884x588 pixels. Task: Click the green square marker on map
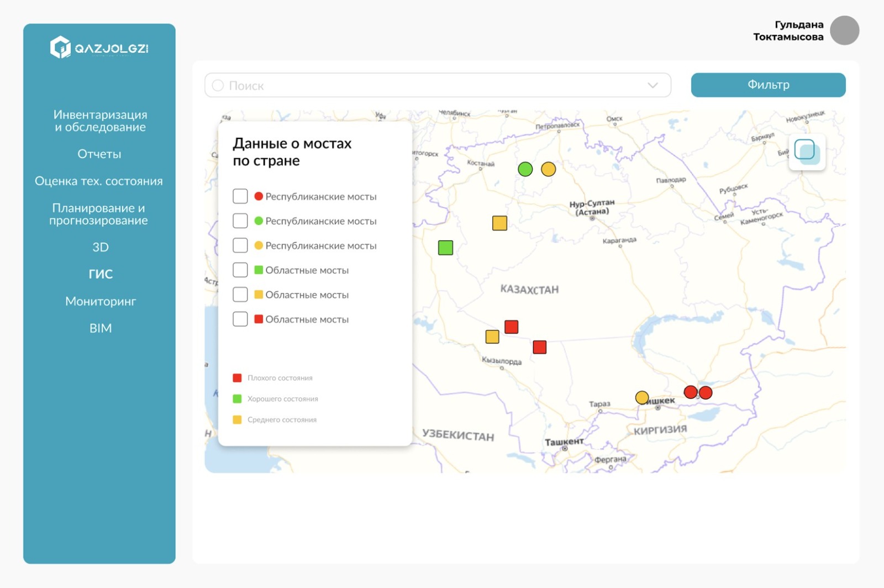point(446,248)
